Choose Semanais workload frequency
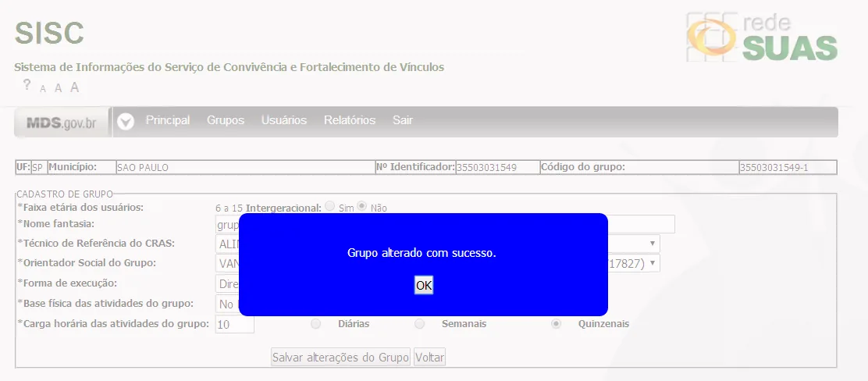The width and height of the screenshot is (868, 381). point(420,324)
